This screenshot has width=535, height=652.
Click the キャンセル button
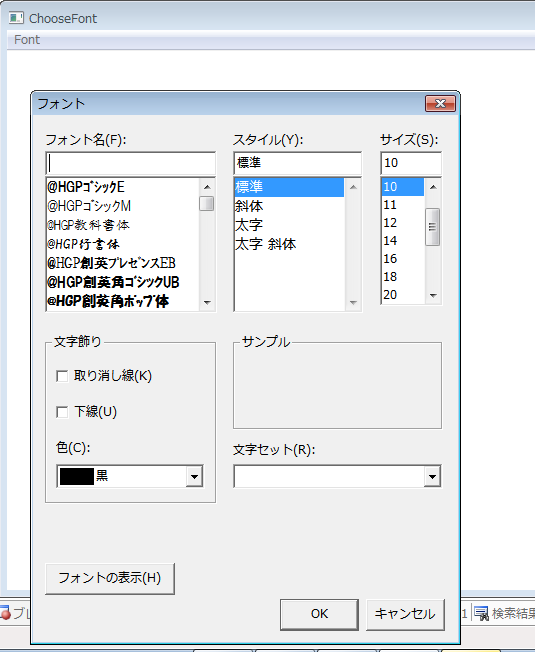pyautogui.click(x=405, y=614)
